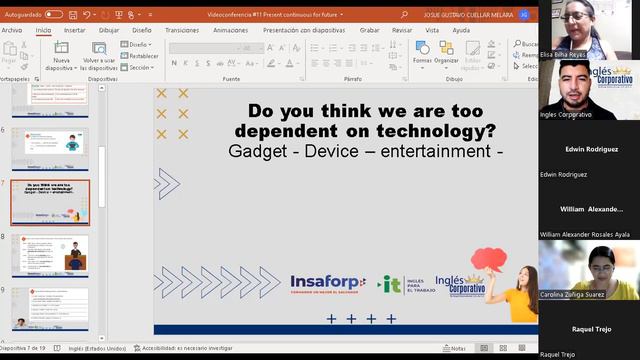Select slide 9 thumbnail
Screen dimensions: 640x360
(x=50, y=309)
